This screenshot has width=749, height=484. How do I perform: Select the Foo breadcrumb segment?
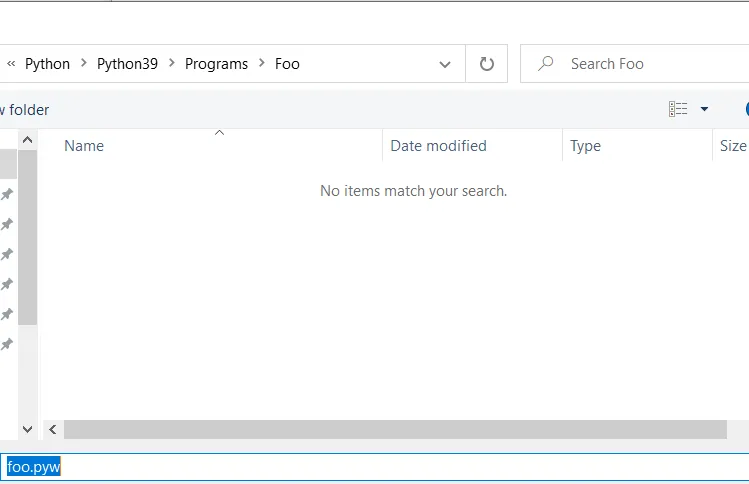tap(287, 64)
